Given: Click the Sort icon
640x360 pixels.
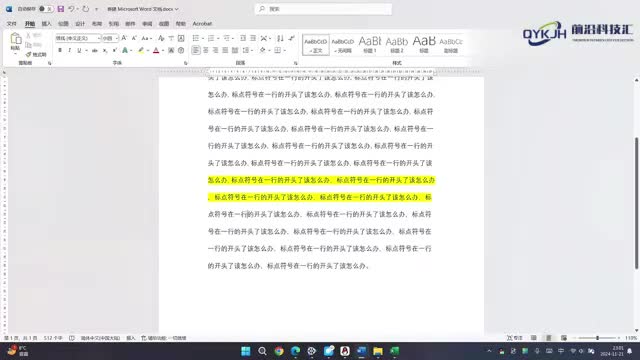Looking at the screenshot, I should click(280, 38).
